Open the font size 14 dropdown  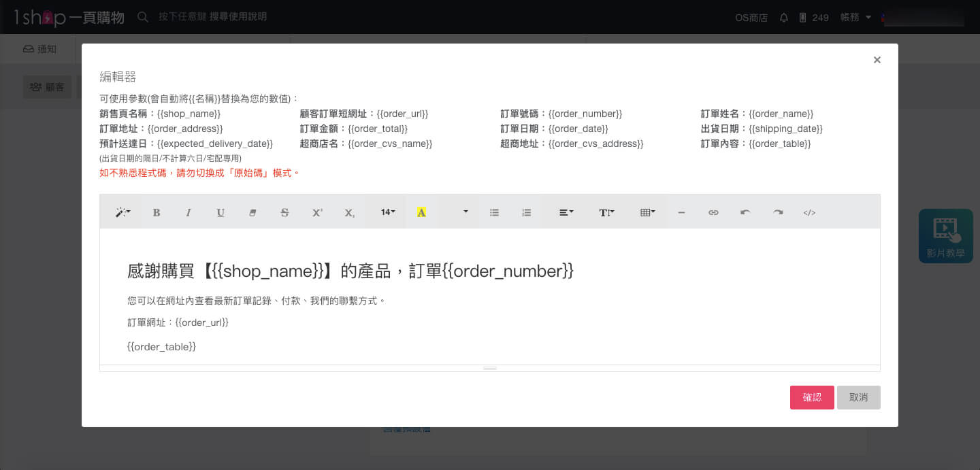387,212
